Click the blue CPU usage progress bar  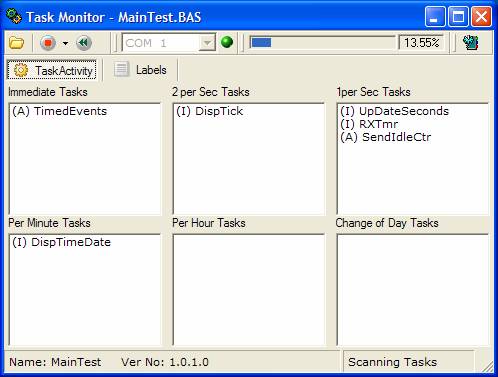[x=322, y=43]
